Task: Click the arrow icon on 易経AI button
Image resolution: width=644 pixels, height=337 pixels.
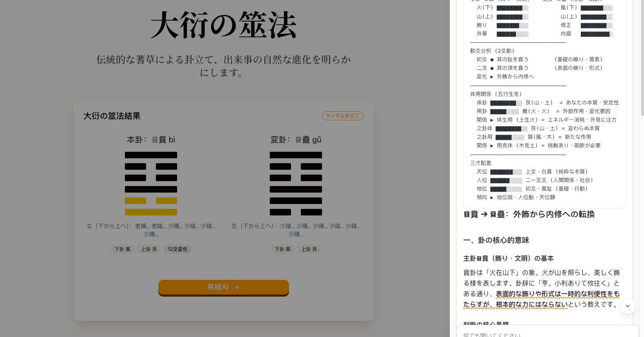Action: click(237, 287)
